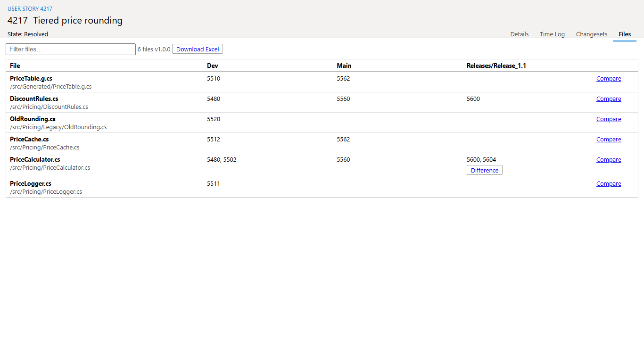
Task: Click Dev changesets 5480, 5502
Action: 222,160
